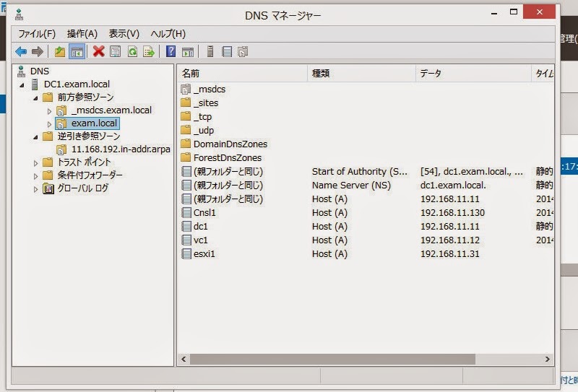578x392 pixels.
Task: Click the _udp folder icon
Action: pos(186,130)
